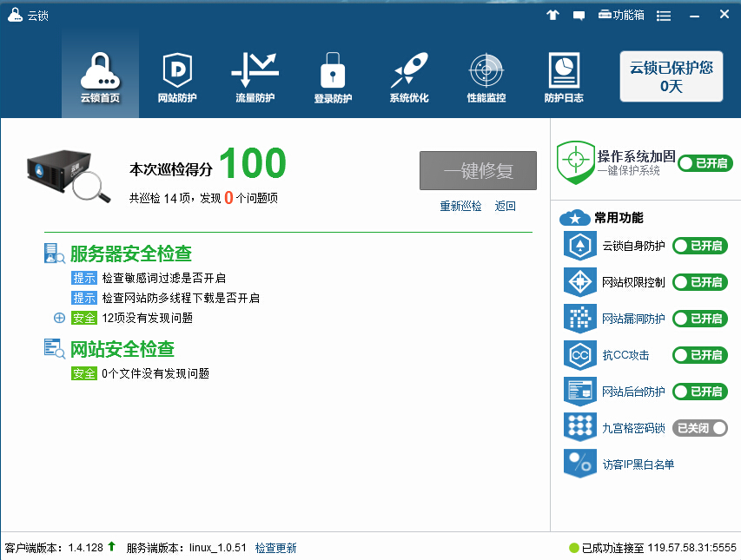The image size is (741, 560).
Task: Open the message bubble icon in title bar
Action: tap(579, 16)
